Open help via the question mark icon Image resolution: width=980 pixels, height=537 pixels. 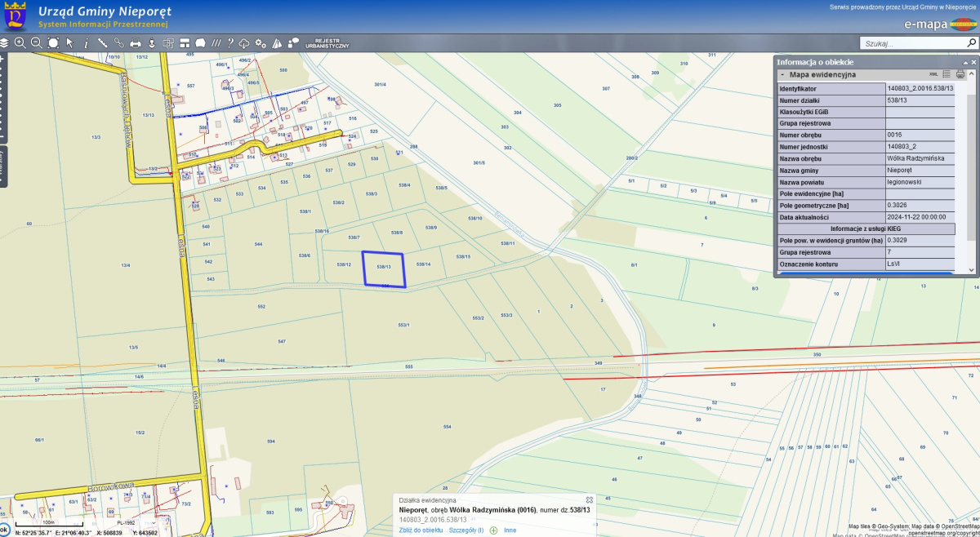pyautogui.click(x=230, y=42)
